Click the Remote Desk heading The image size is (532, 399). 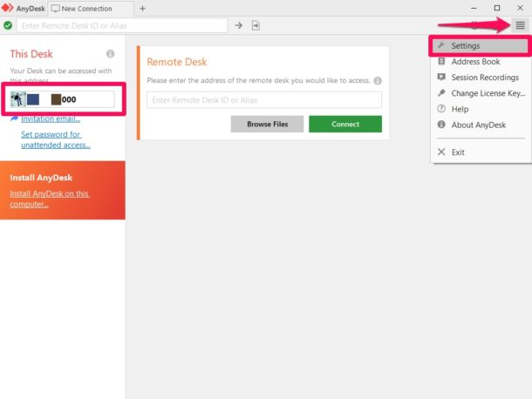point(177,62)
